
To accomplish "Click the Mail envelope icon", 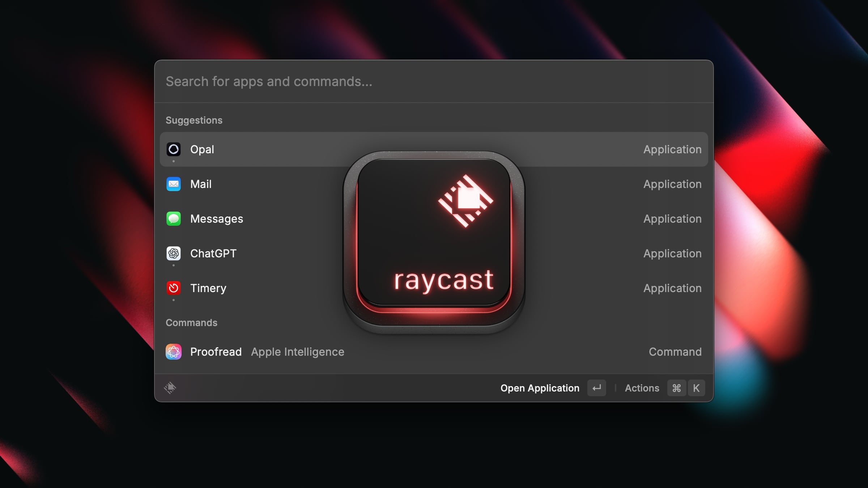I will point(174,184).
